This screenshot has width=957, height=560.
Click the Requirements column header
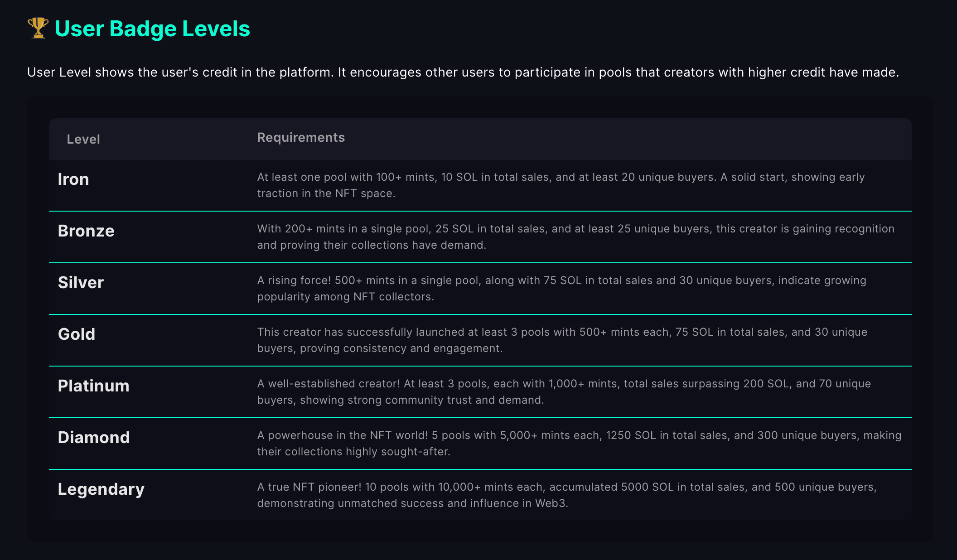tap(301, 137)
